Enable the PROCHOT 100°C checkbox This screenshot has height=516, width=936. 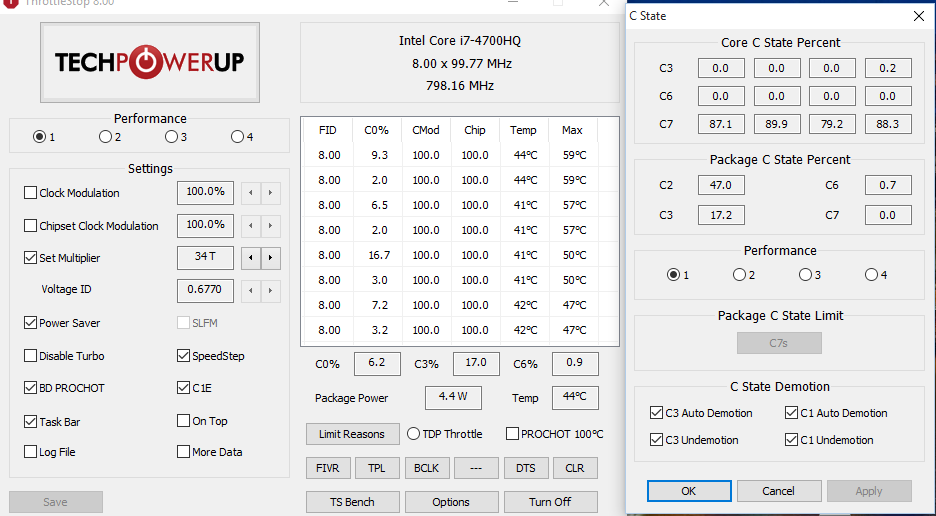(x=512, y=434)
